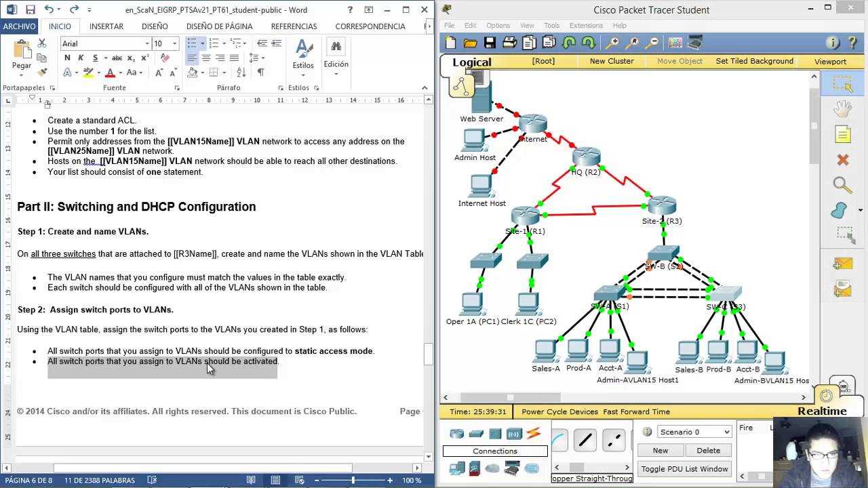868x488 pixels.
Task: Toggle italic (K) formatting in Word
Action: click(x=81, y=58)
